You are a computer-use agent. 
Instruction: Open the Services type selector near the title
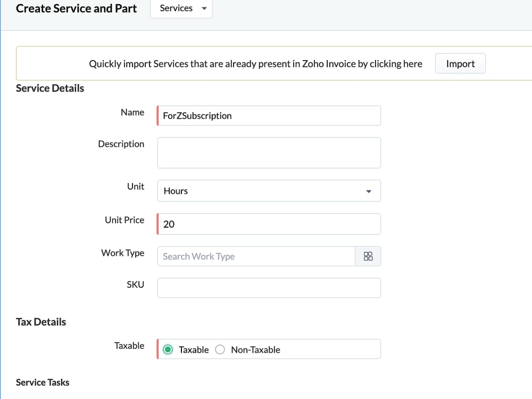tap(181, 8)
